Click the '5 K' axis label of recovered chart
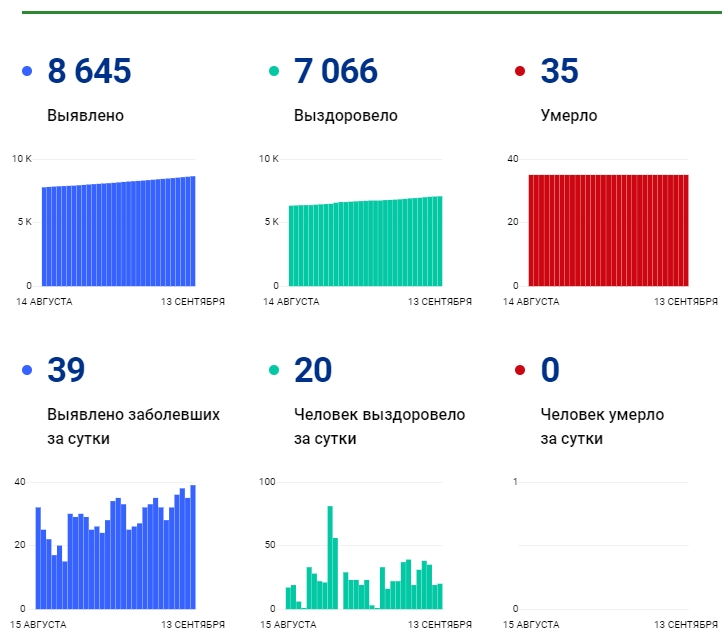The height and width of the screenshot is (636, 728). point(272,222)
